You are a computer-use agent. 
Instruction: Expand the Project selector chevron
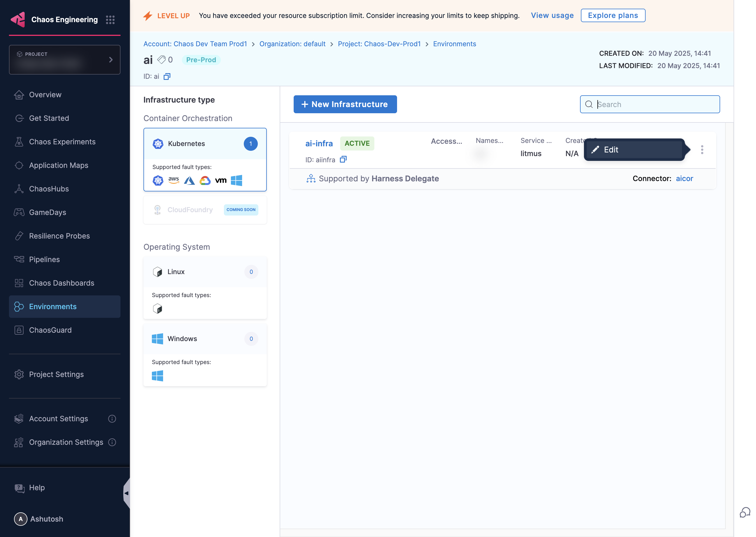111,59
